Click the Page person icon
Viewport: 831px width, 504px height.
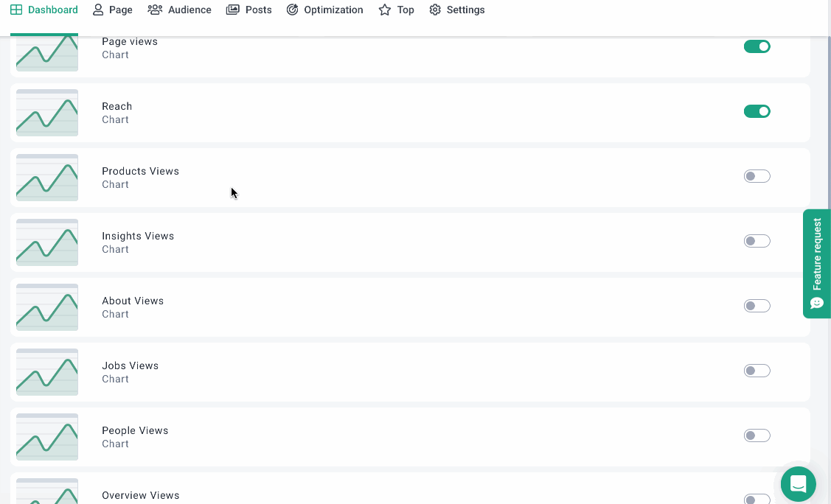tap(98, 10)
